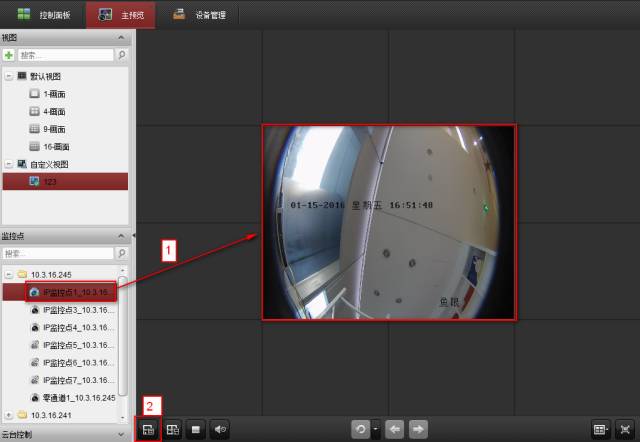The image size is (640, 442).
Task: Open auto-switch interval dropdown arrow
Action: tap(375, 429)
